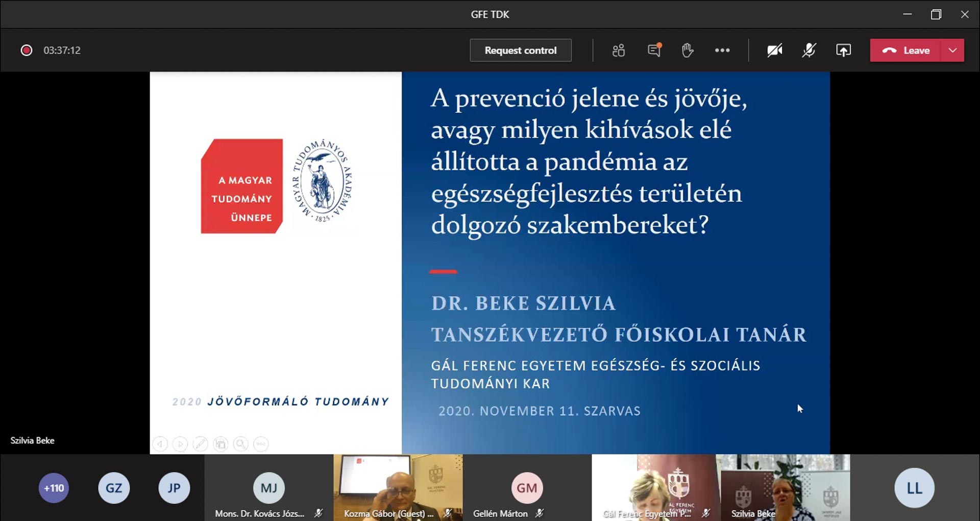Turn the camera on
The image size is (980, 521).
click(775, 51)
